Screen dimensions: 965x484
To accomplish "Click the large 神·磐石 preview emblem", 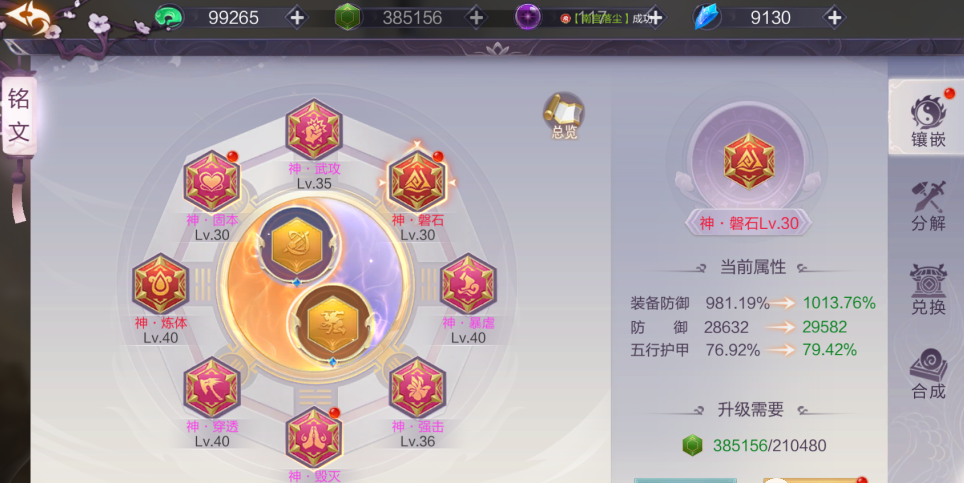I will 748,161.
